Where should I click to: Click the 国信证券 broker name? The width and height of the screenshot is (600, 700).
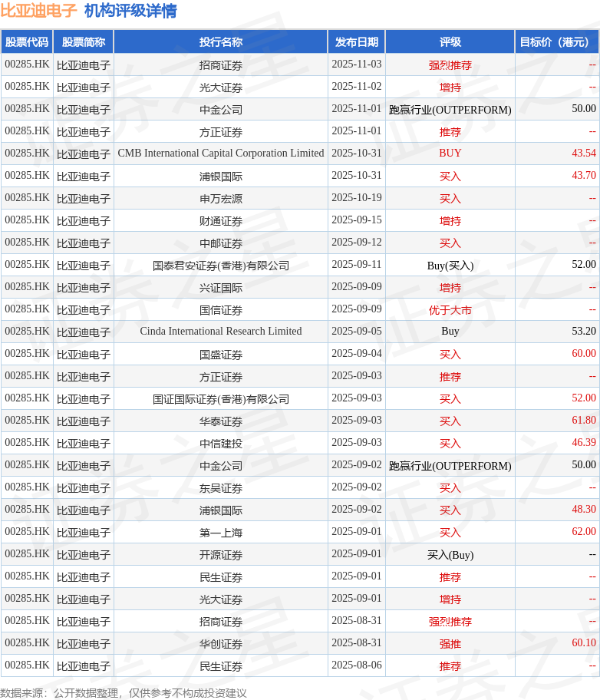tap(220, 310)
